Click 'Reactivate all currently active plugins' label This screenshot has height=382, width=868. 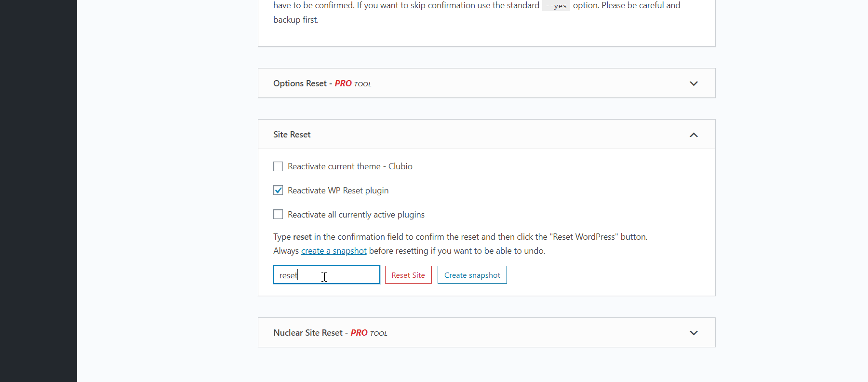pos(356,215)
